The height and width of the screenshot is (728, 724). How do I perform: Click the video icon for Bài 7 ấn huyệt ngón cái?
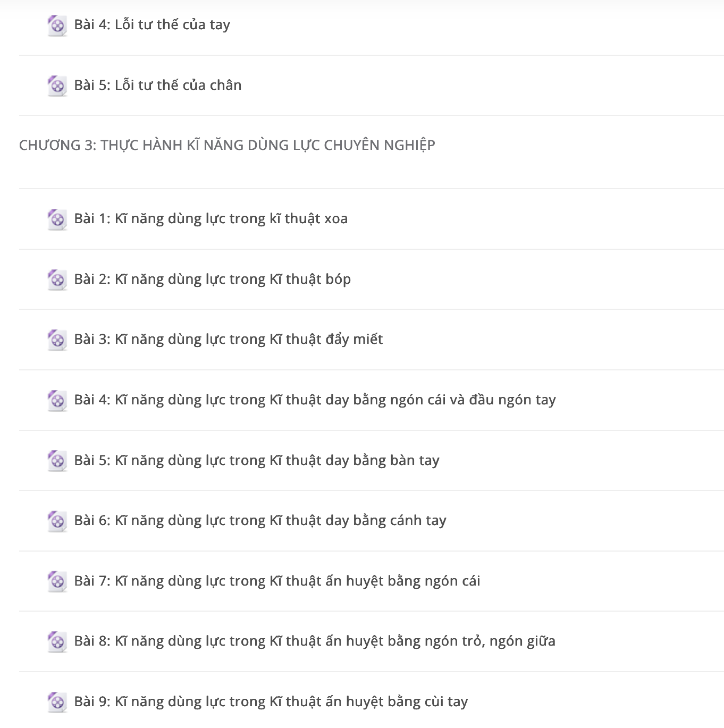point(57,581)
